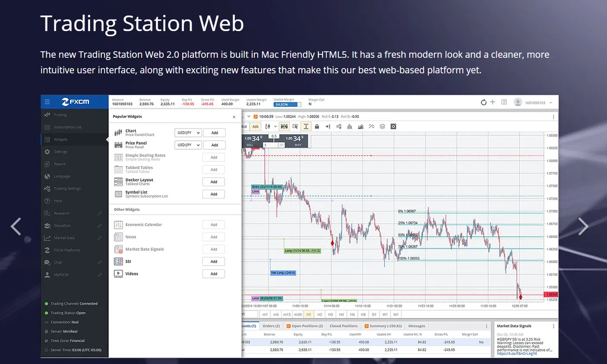Open the hamburger menu next to FXCM logo

47,102
